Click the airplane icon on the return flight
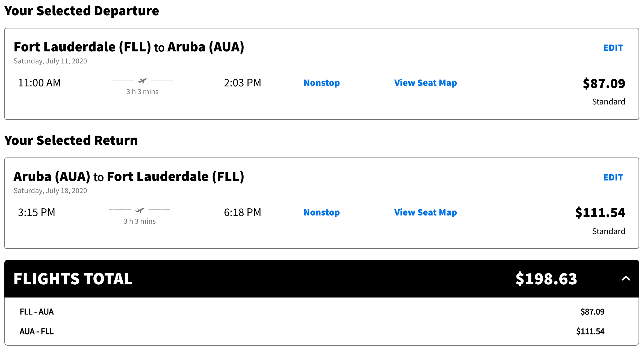The image size is (644, 350). coord(140,210)
